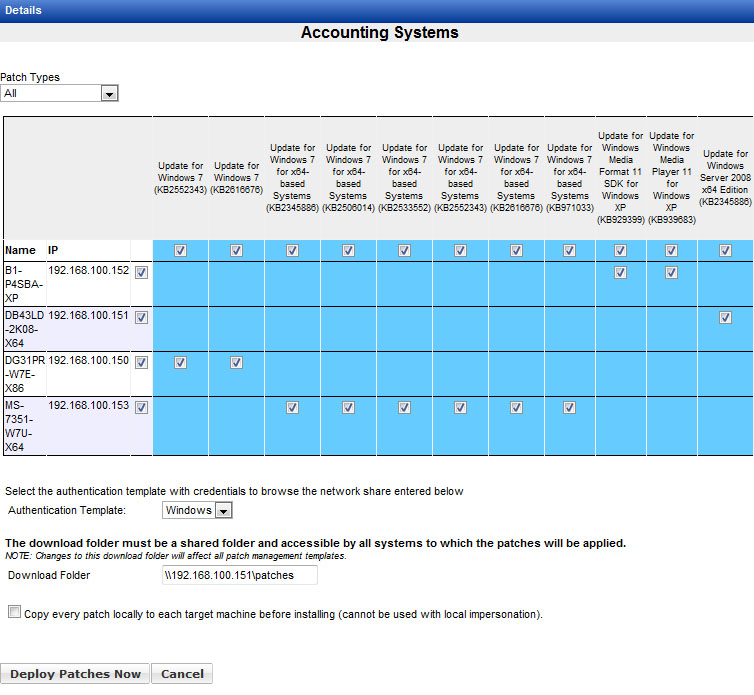Enable copy every patch locally checkbox

click(14, 612)
